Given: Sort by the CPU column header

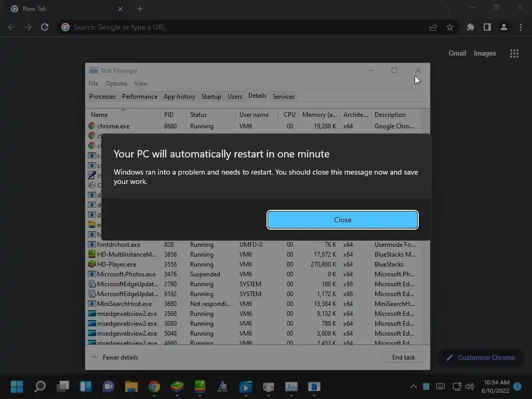Looking at the screenshot, I should click(x=288, y=115).
